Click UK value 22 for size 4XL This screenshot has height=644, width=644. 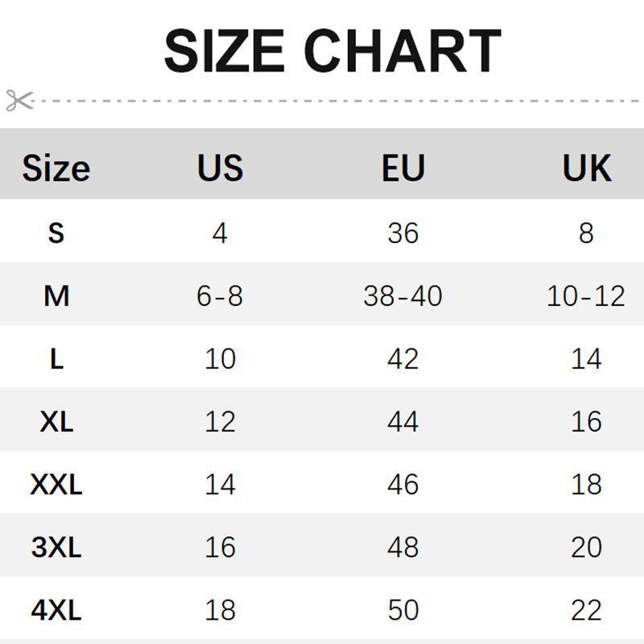(x=586, y=610)
